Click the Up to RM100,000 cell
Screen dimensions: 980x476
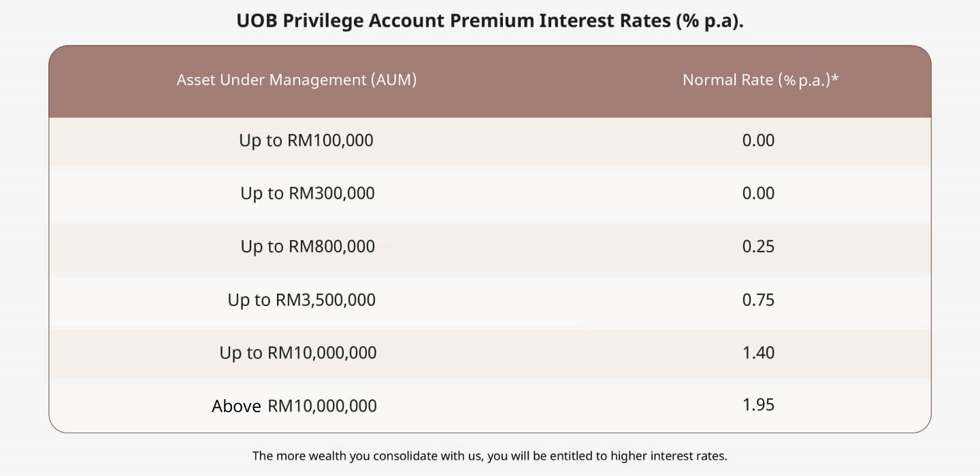click(x=306, y=141)
